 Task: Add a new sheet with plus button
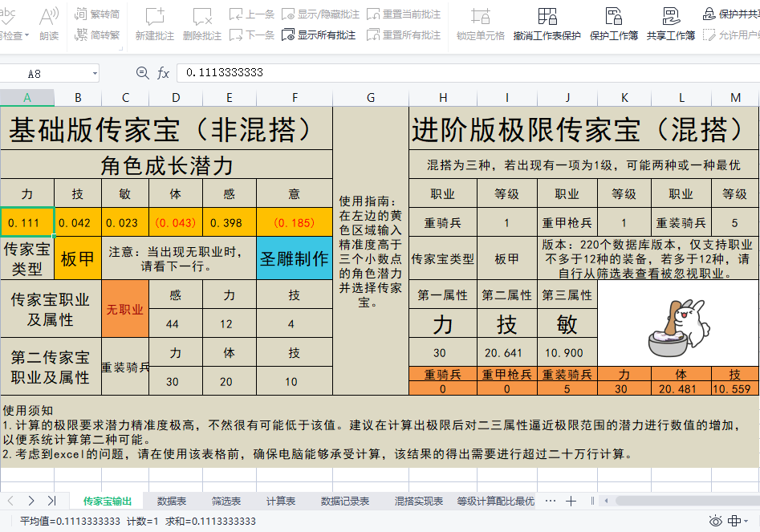[571, 501]
